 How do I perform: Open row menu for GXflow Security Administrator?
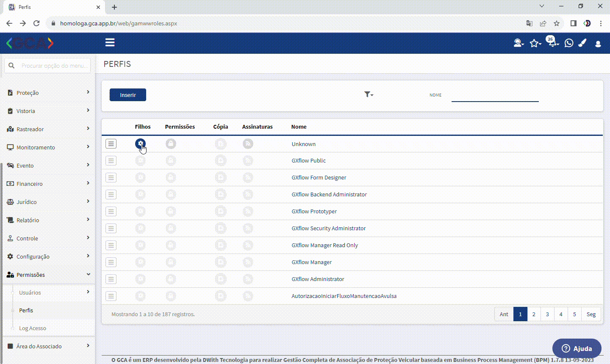point(111,229)
